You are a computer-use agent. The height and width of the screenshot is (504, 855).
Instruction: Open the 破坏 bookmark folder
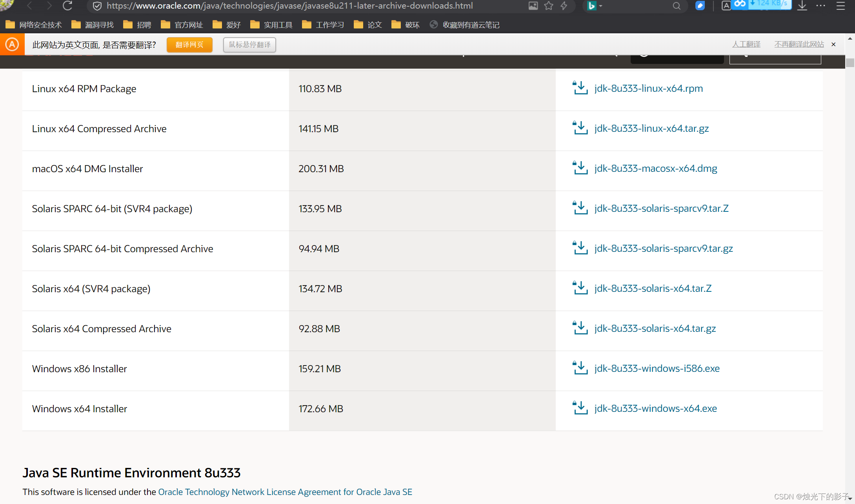click(406, 25)
